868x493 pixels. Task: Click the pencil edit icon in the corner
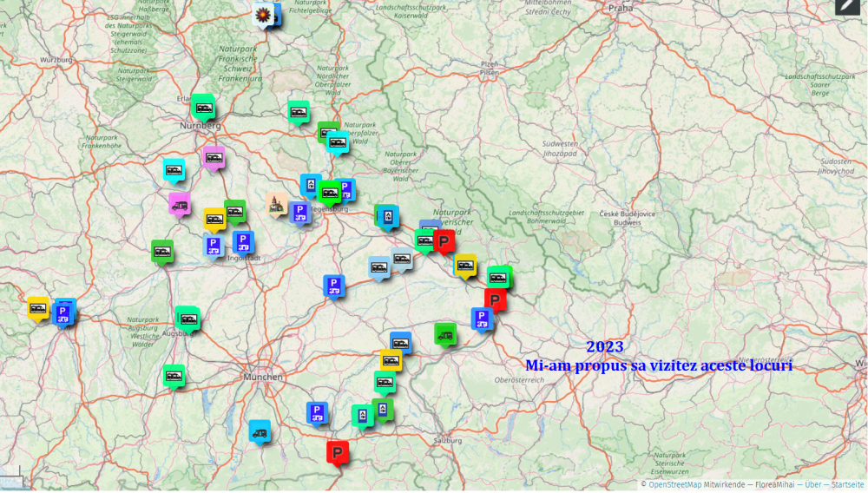pos(846,6)
